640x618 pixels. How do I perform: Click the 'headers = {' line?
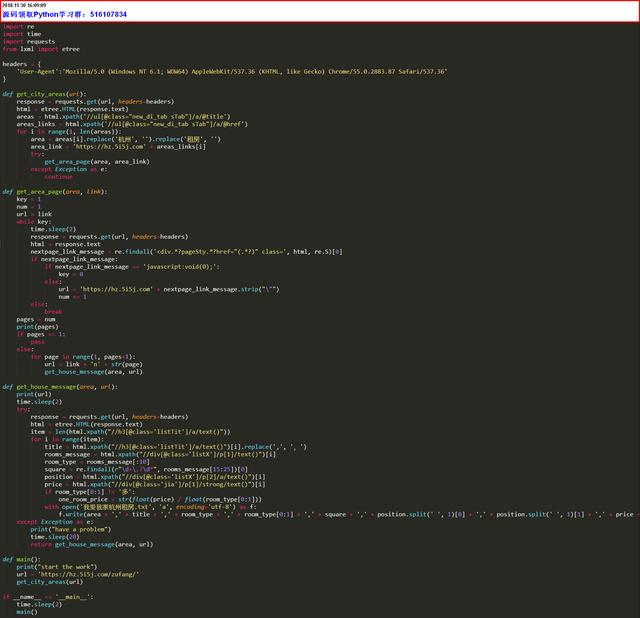tap(22, 64)
